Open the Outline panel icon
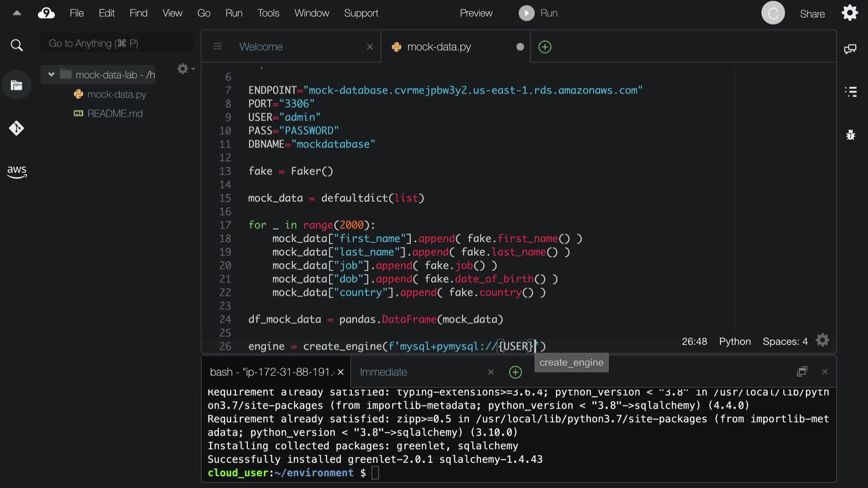 tap(850, 92)
